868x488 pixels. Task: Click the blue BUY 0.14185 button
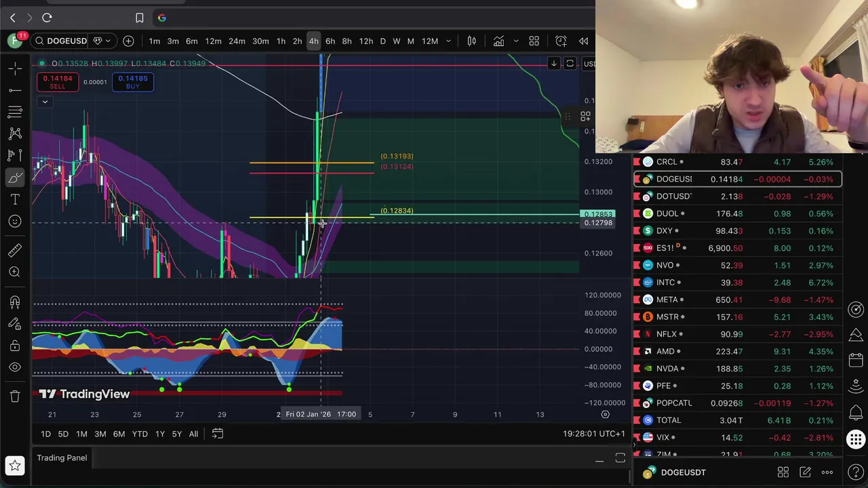click(x=133, y=82)
